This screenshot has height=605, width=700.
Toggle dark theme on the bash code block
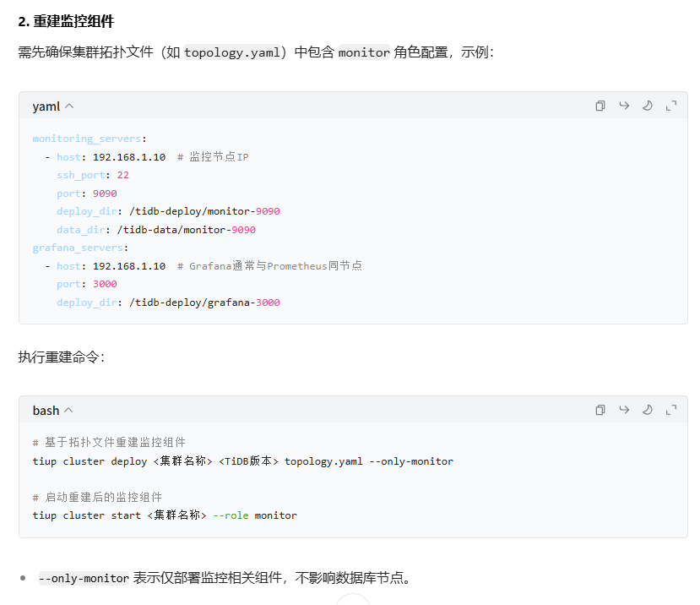[x=647, y=409]
